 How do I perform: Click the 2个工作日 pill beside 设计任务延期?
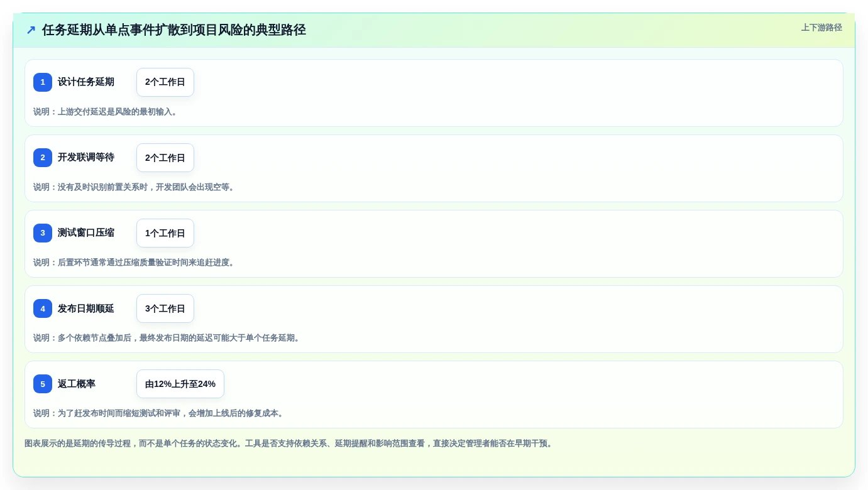coord(165,82)
